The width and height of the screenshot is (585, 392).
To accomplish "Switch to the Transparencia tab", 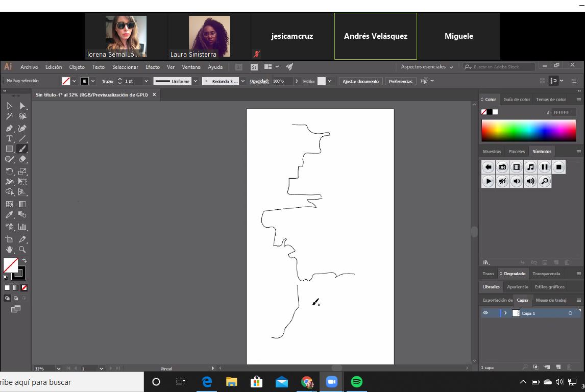I will pos(546,274).
